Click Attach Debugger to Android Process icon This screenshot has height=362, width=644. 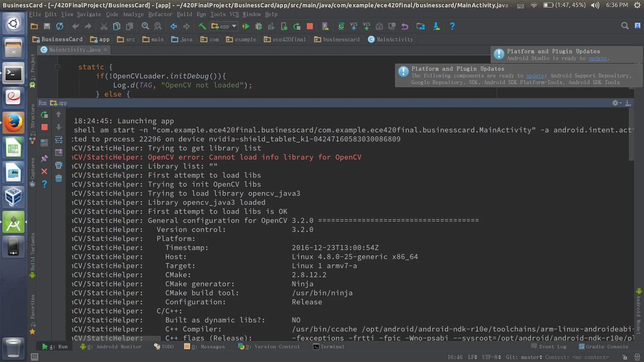tap(284, 26)
